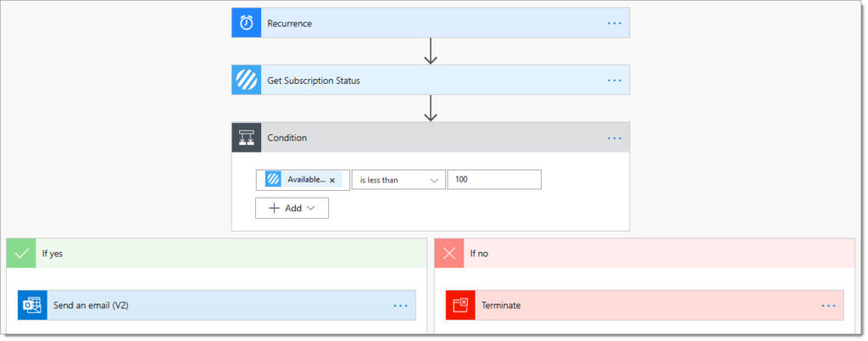The width and height of the screenshot is (868, 341).
Task: Click the green checkmark If yes icon
Action: (x=21, y=254)
